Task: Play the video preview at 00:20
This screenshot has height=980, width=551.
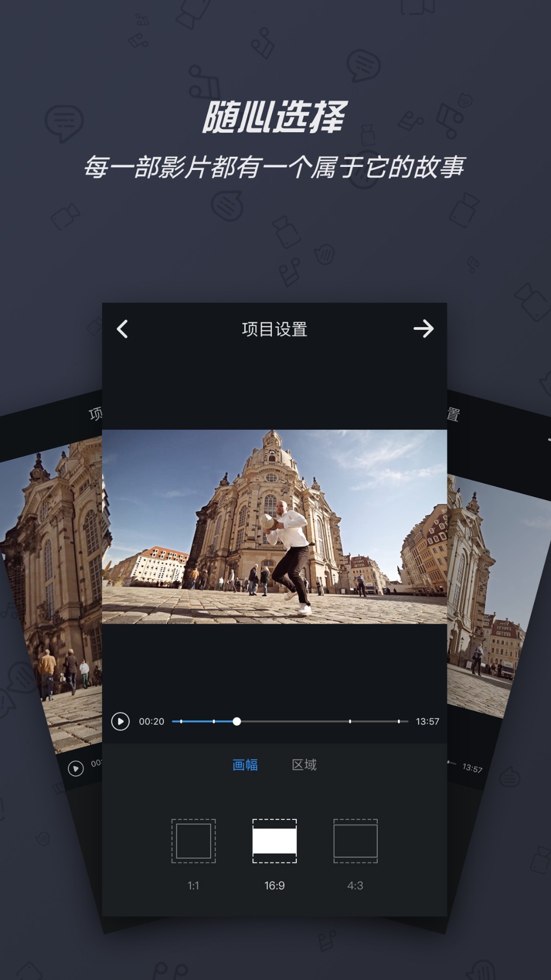Action: 120,721
